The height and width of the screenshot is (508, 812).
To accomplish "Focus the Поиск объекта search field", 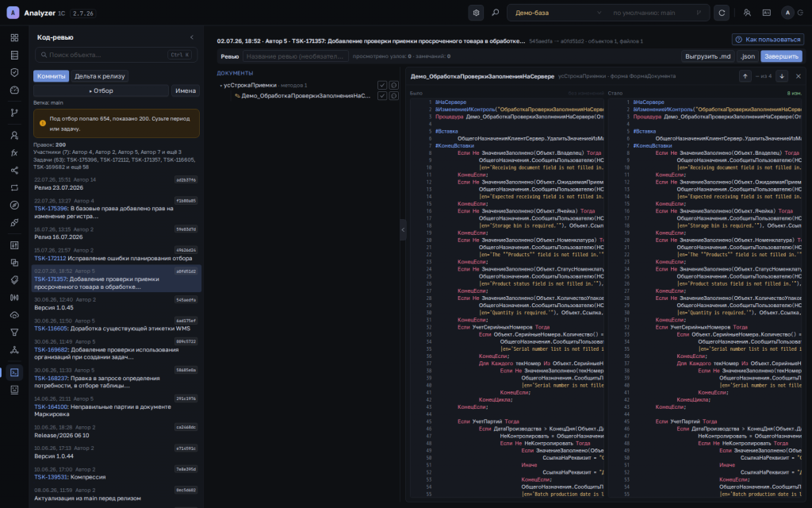I will tap(116, 55).
